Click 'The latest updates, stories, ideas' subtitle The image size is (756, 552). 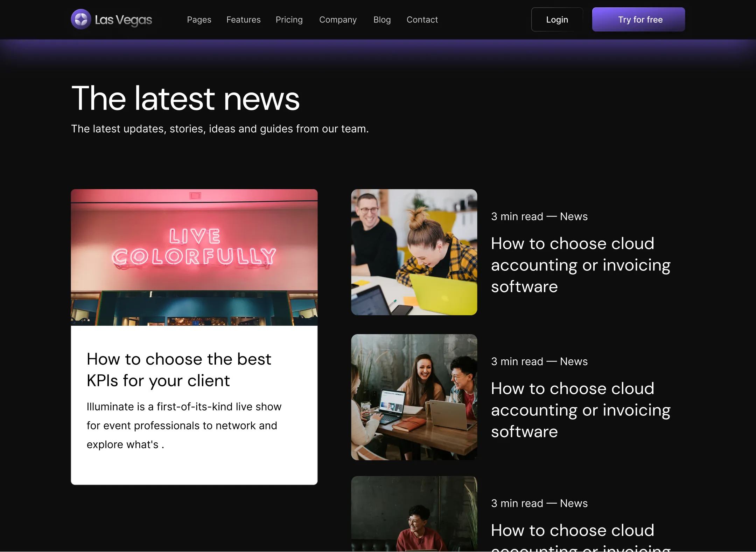[220, 129]
